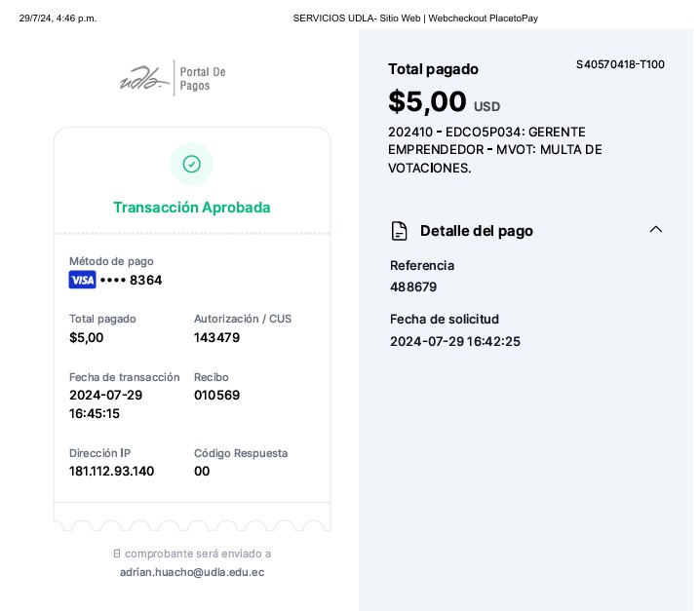Viewport: 700px width, 611px height.
Task: Click the authorization code 143479
Action: click(x=216, y=338)
